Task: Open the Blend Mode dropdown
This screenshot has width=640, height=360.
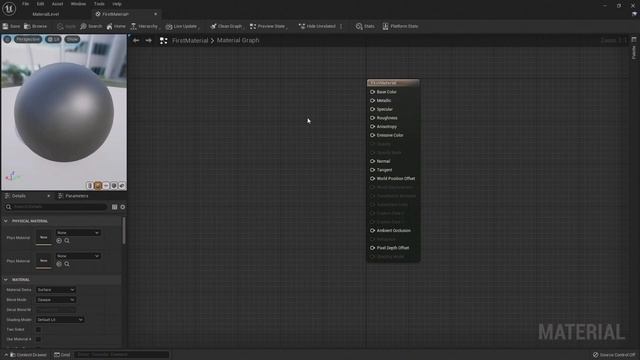Action: [x=56, y=300]
